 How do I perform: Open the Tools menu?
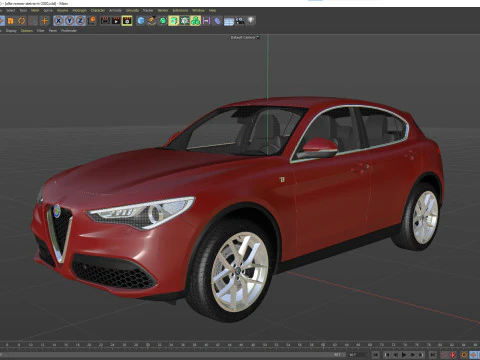[23, 10]
